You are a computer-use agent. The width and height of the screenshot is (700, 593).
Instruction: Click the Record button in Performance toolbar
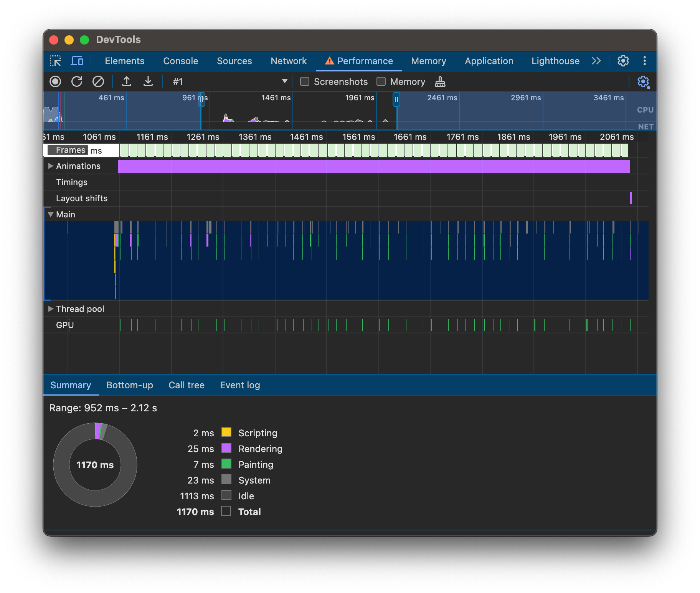(55, 81)
